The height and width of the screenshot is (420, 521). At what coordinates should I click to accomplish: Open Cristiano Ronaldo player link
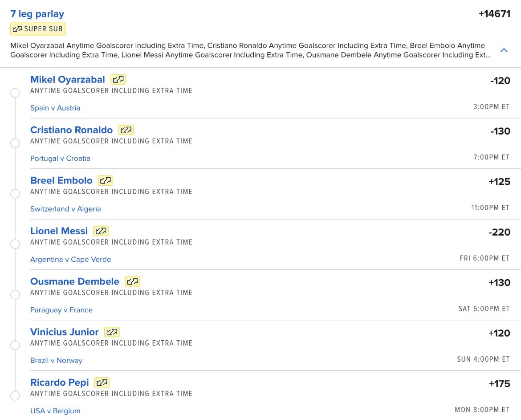tap(71, 130)
